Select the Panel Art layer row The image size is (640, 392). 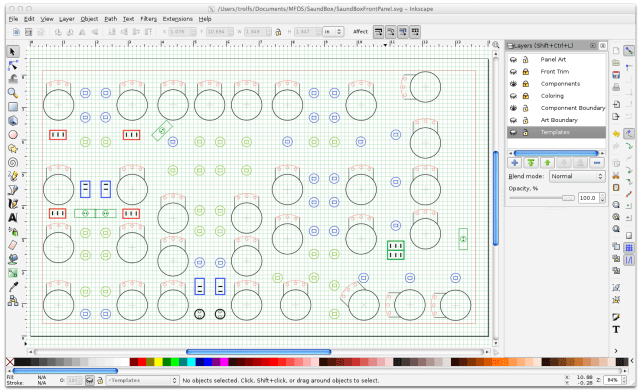coord(556,60)
